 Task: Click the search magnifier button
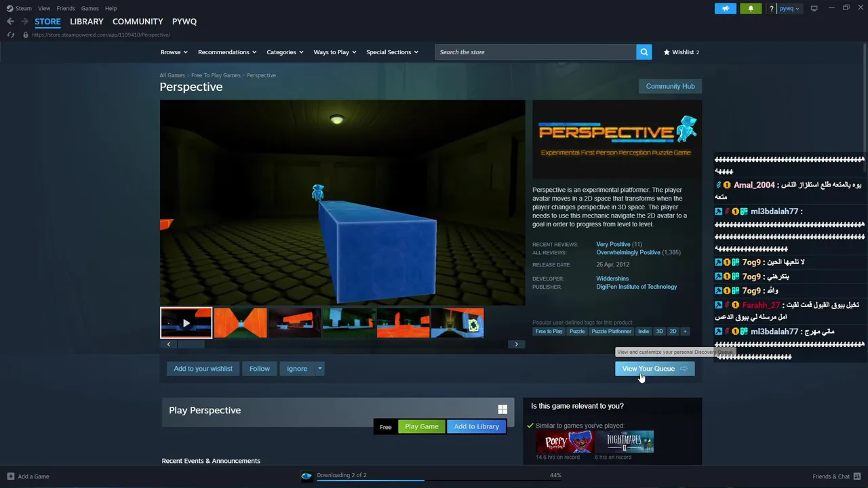pyautogui.click(x=644, y=52)
